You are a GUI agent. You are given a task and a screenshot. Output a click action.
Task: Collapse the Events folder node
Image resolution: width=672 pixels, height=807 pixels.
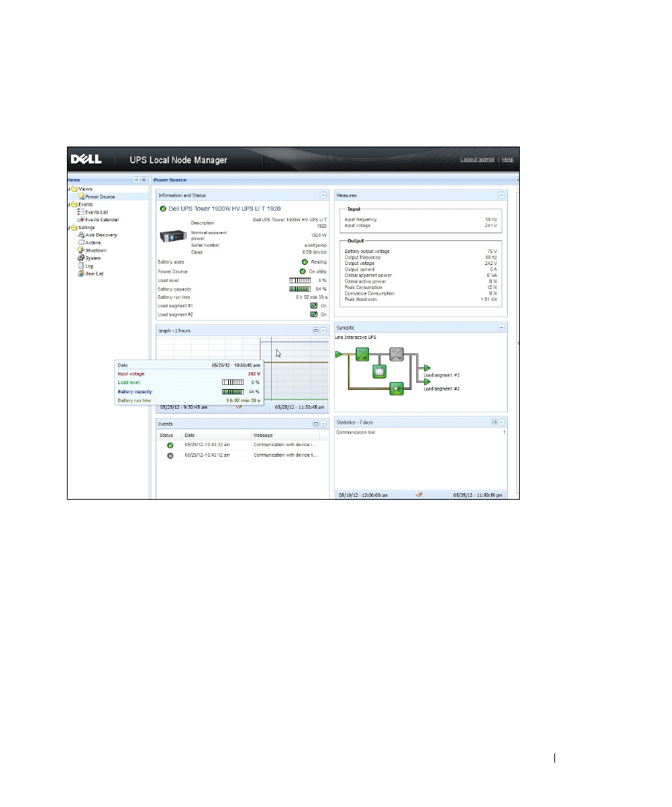68,204
